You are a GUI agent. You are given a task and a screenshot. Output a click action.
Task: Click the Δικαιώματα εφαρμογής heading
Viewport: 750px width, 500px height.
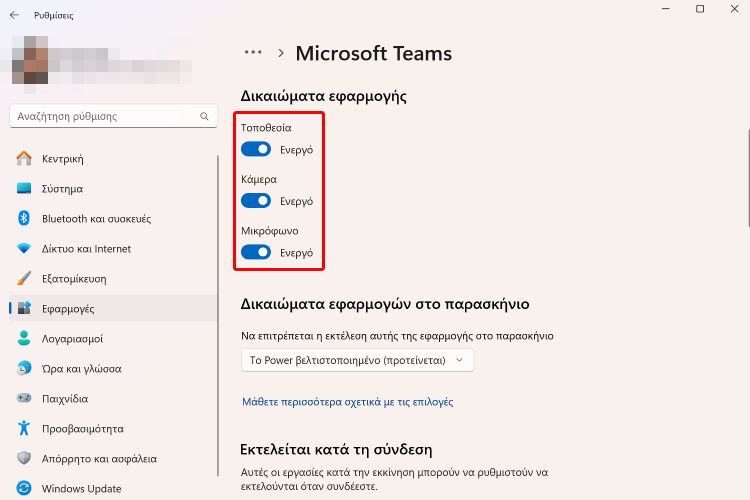(323, 96)
